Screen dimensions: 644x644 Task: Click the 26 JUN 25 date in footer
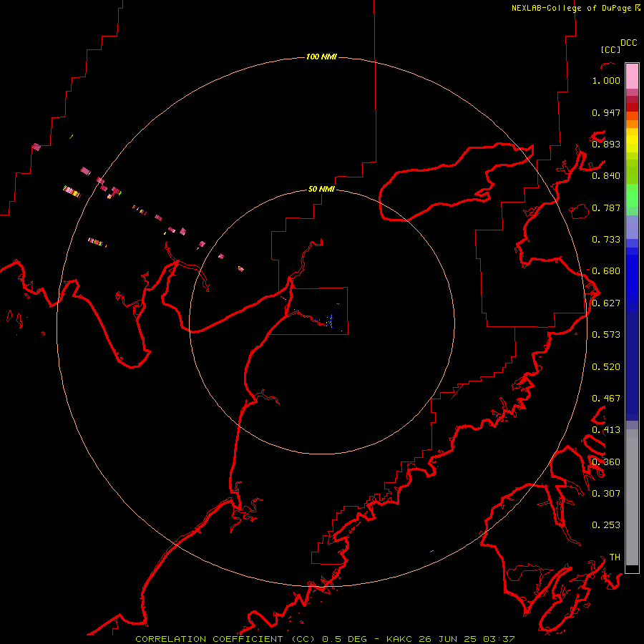tap(448, 639)
